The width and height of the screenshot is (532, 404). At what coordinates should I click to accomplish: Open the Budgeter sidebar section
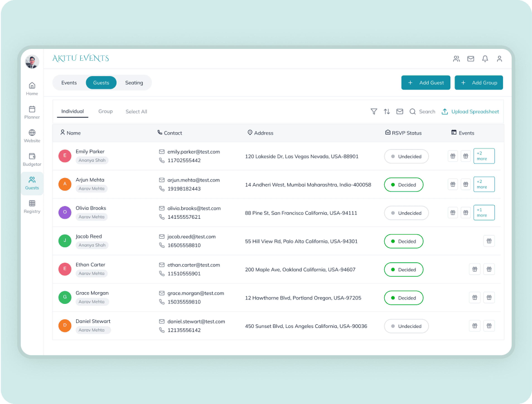pos(32,159)
